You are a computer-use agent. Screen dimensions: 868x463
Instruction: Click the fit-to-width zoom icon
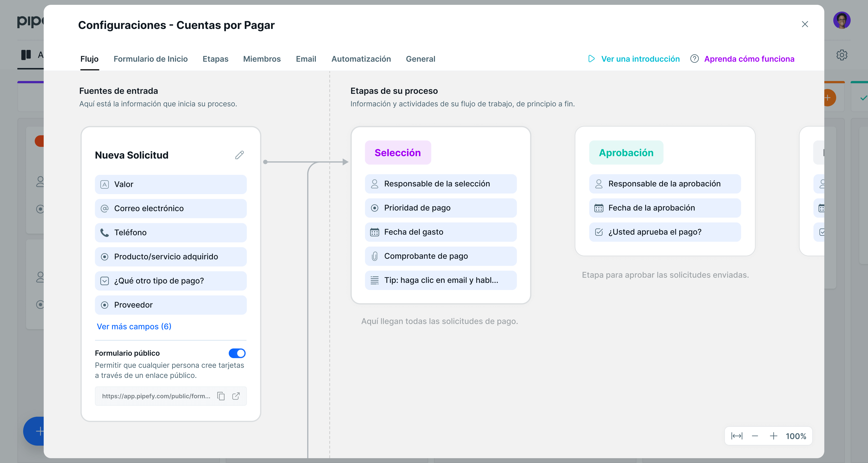[737, 436]
